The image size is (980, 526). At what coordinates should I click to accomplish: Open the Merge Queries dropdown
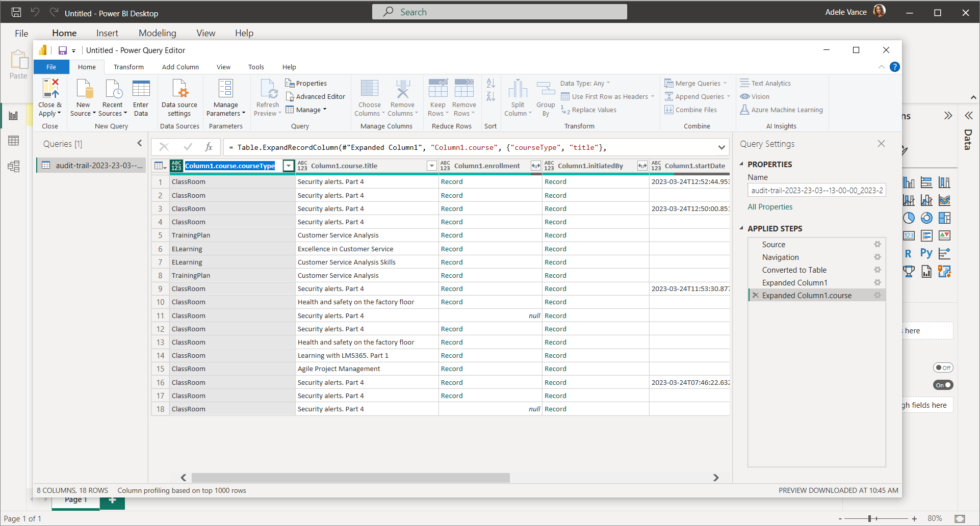(695, 83)
